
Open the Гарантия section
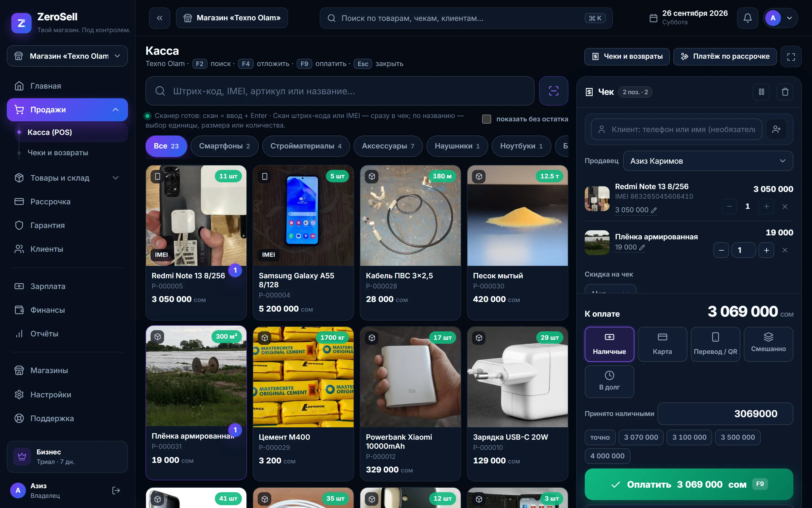click(x=67, y=225)
